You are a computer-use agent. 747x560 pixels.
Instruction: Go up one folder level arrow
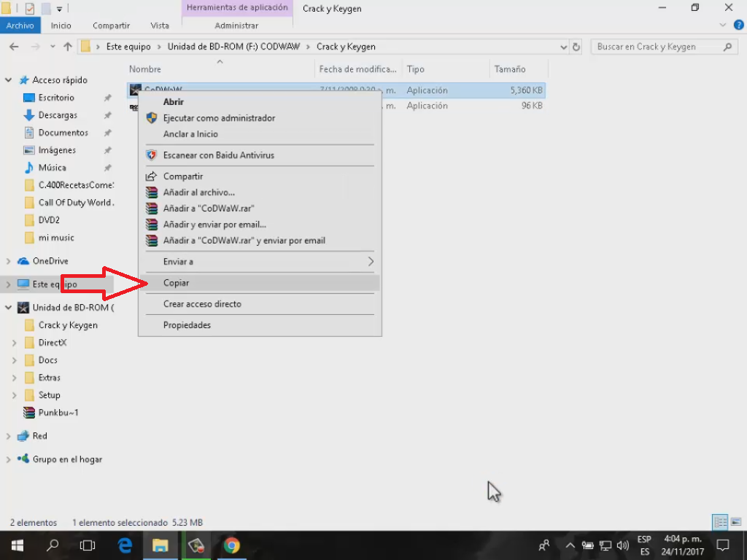[x=68, y=47]
